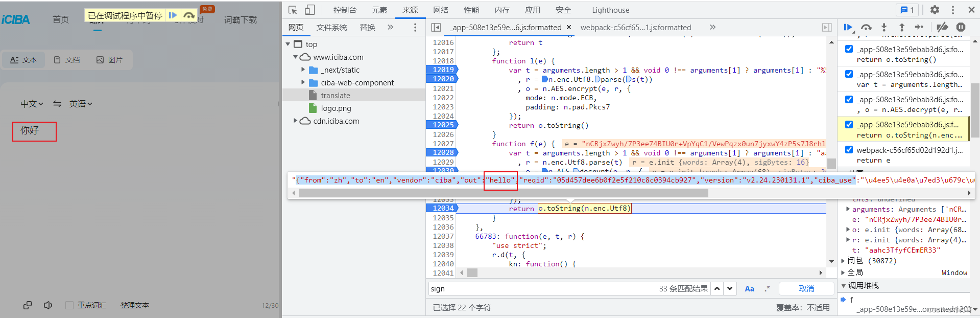980x318 pixels.
Task: Uncheck breakpoint 'return o.toString()'
Action: (849, 49)
